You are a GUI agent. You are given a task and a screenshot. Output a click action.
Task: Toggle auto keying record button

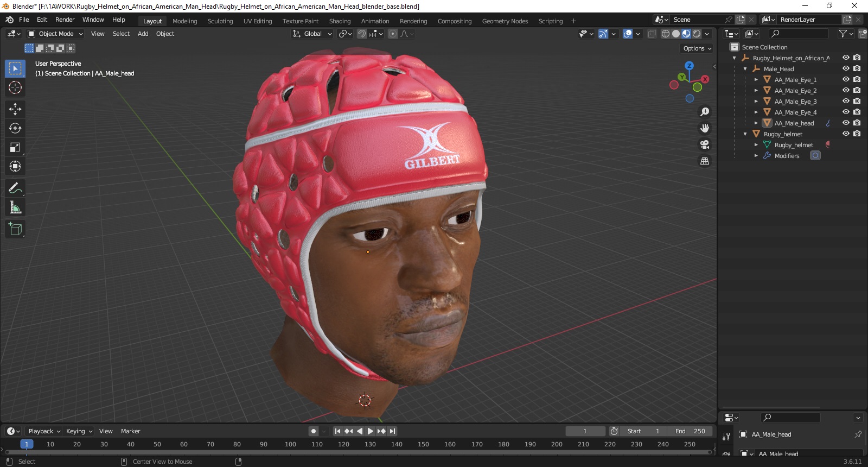tap(313, 431)
